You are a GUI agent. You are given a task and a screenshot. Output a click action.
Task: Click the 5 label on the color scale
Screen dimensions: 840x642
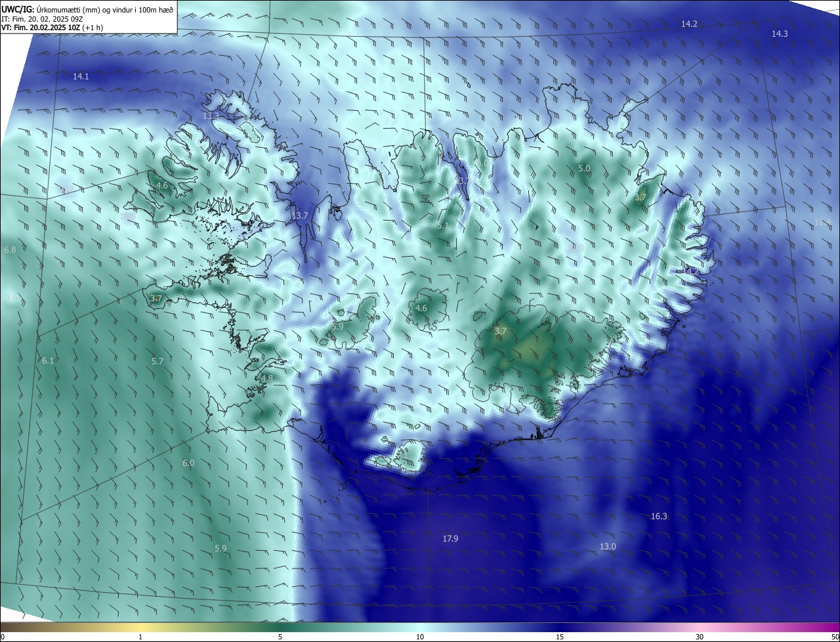(280, 637)
